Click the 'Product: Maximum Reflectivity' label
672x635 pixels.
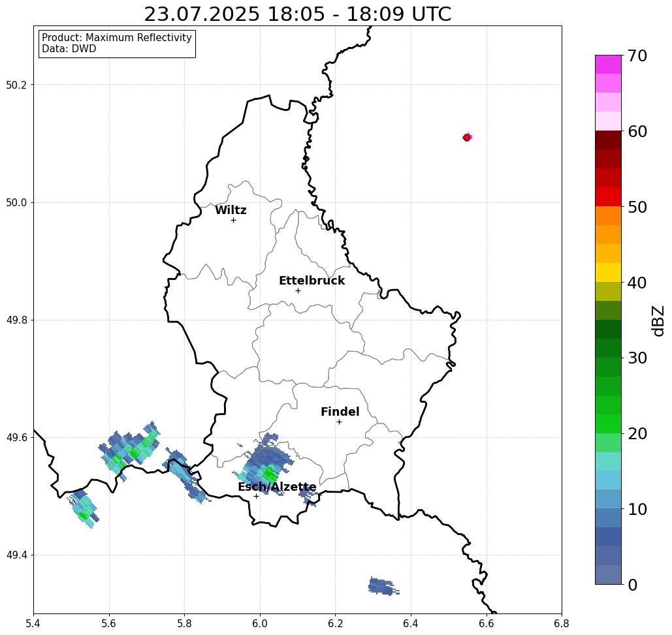(116, 38)
